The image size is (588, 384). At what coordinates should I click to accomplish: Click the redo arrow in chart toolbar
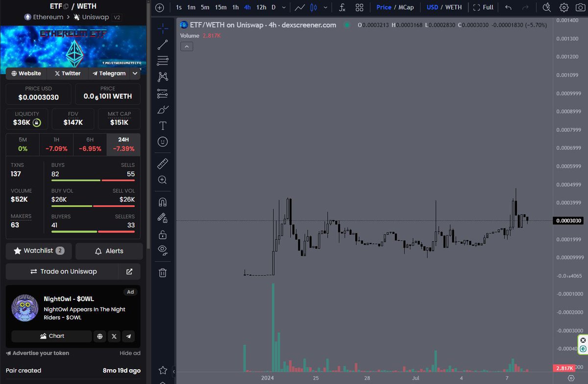(525, 7)
